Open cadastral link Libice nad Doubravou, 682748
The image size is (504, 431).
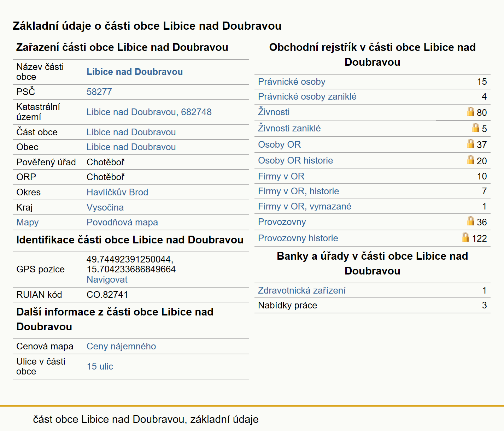point(149,112)
